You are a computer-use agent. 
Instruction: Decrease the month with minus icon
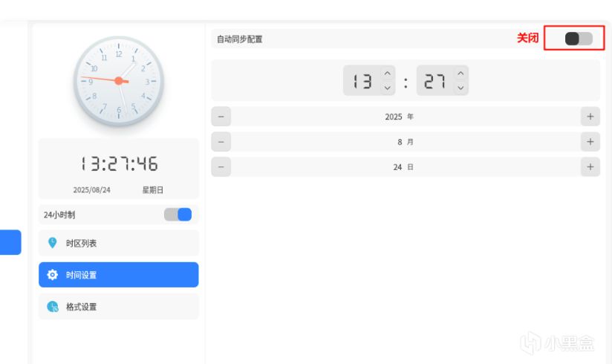coord(221,142)
